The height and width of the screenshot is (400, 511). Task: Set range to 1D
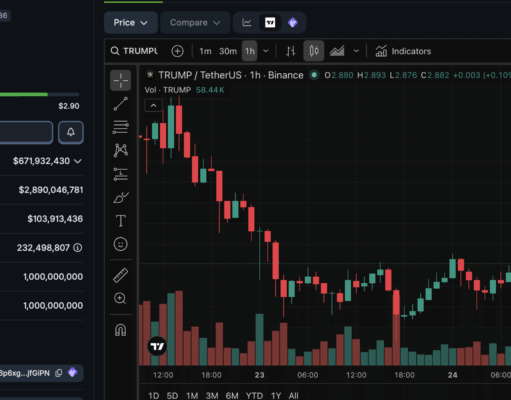click(x=153, y=396)
